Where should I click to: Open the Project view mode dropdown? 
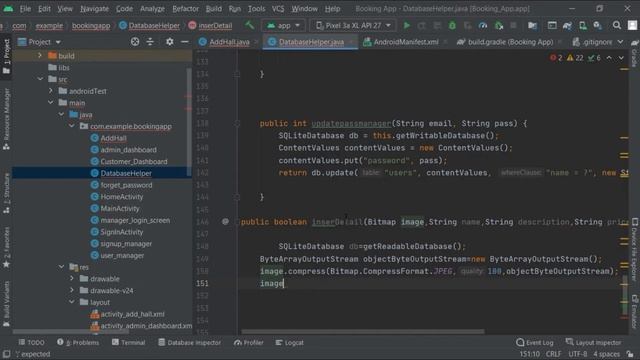coord(40,42)
